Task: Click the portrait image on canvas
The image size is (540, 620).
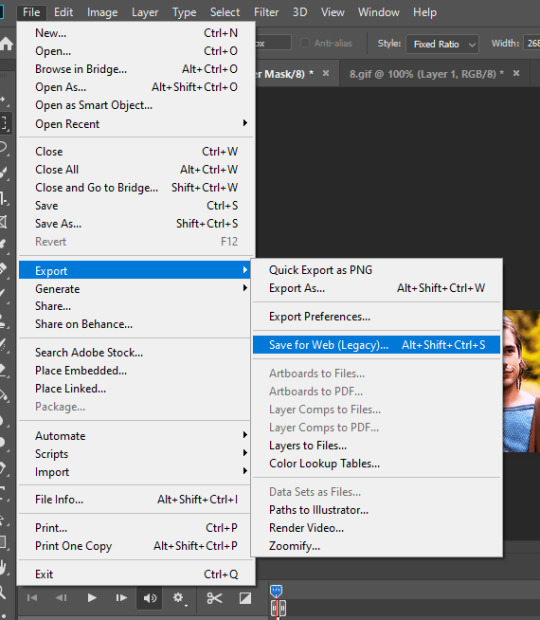Action: (521, 381)
